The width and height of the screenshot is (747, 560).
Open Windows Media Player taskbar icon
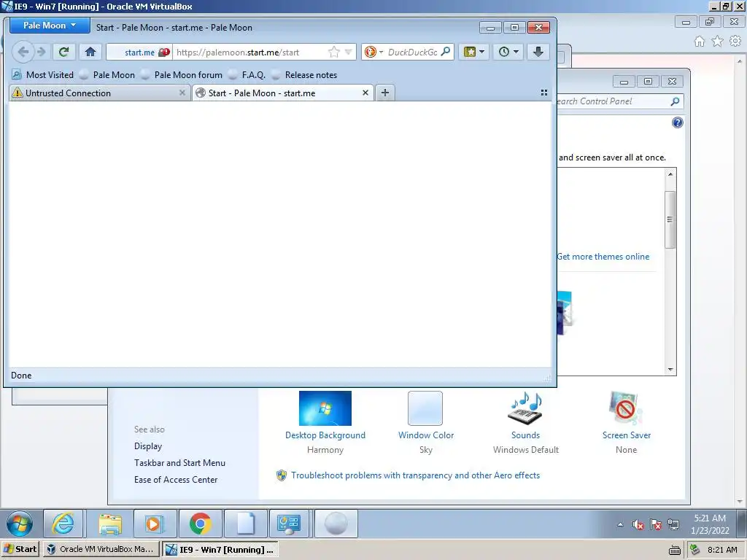(x=155, y=524)
